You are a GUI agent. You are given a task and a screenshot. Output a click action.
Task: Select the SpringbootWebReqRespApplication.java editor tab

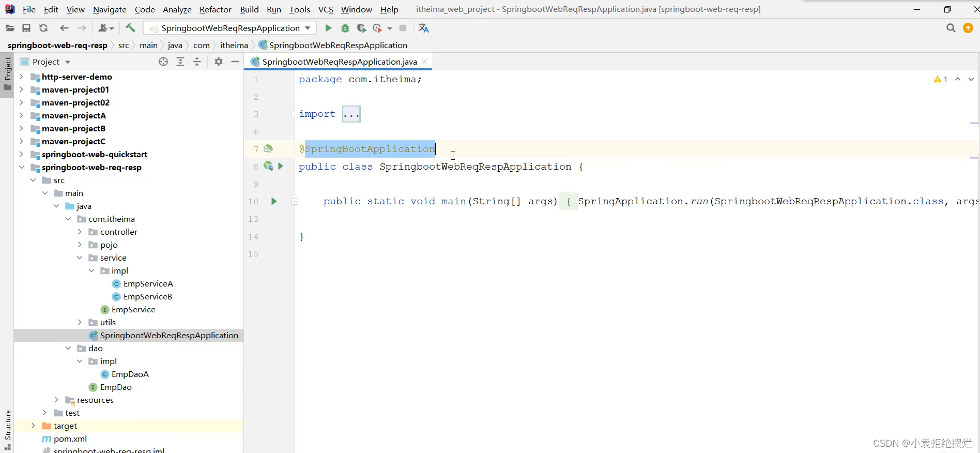(339, 62)
